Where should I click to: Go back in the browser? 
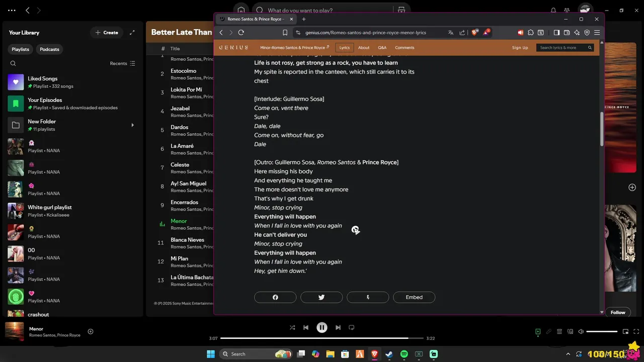click(x=221, y=32)
